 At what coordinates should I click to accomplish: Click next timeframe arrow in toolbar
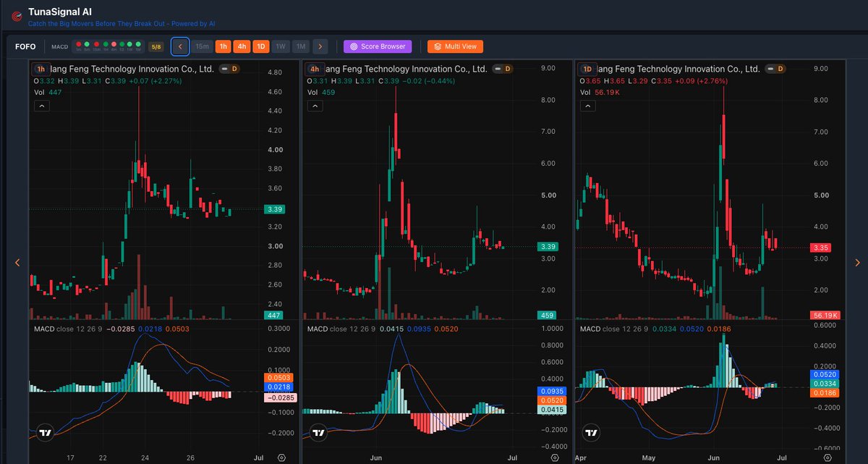(320, 46)
